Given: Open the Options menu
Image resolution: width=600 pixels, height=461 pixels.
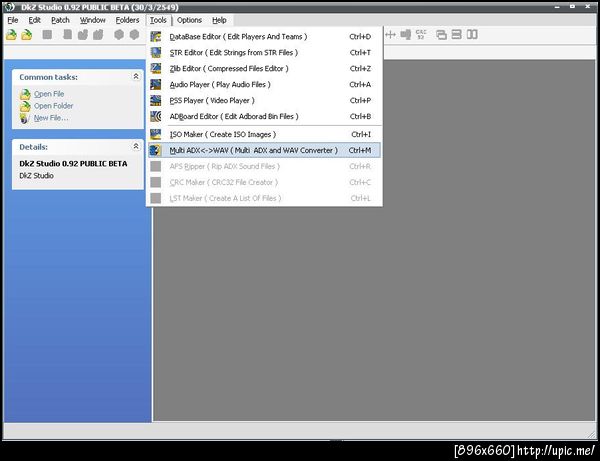Looking at the screenshot, I should coord(189,20).
